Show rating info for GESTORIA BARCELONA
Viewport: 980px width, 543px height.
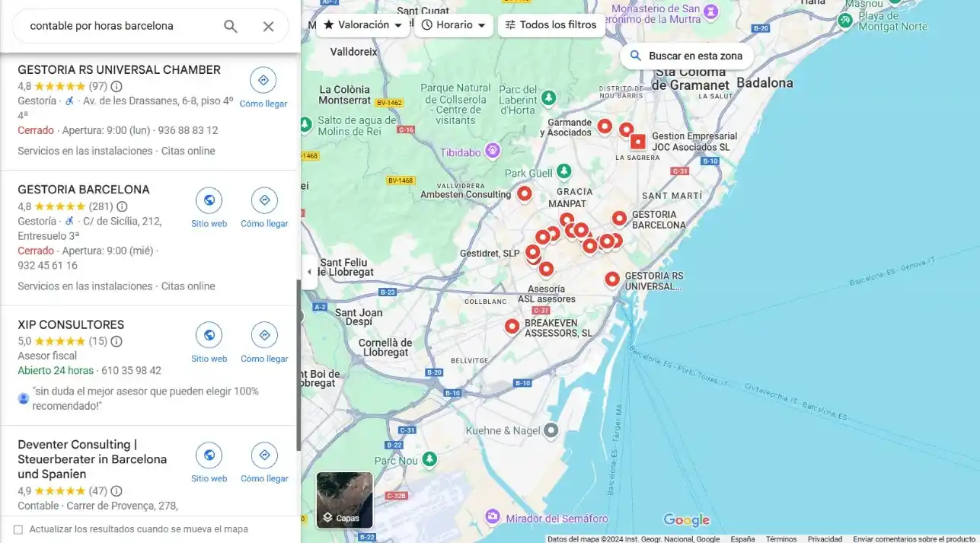tap(122, 206)
